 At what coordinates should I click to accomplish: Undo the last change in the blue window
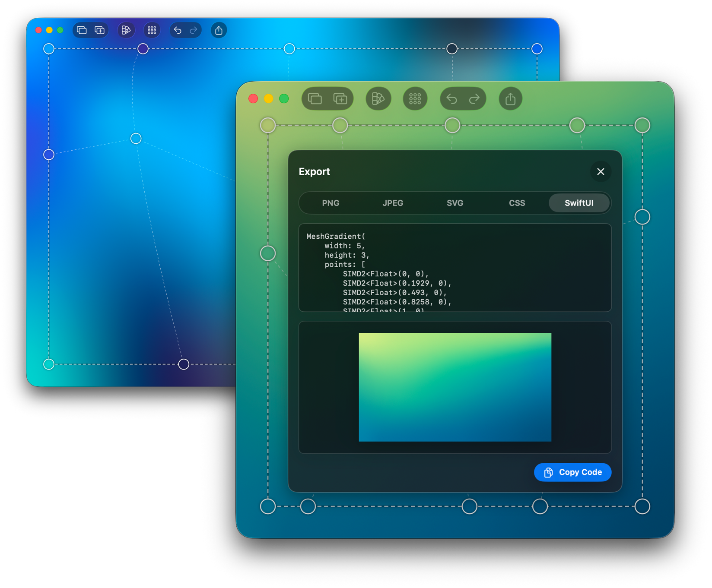click(178, 30)
